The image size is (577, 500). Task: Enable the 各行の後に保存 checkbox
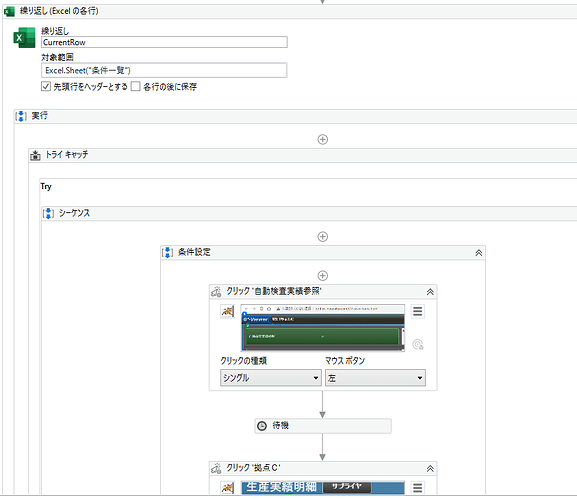point(136,86)
